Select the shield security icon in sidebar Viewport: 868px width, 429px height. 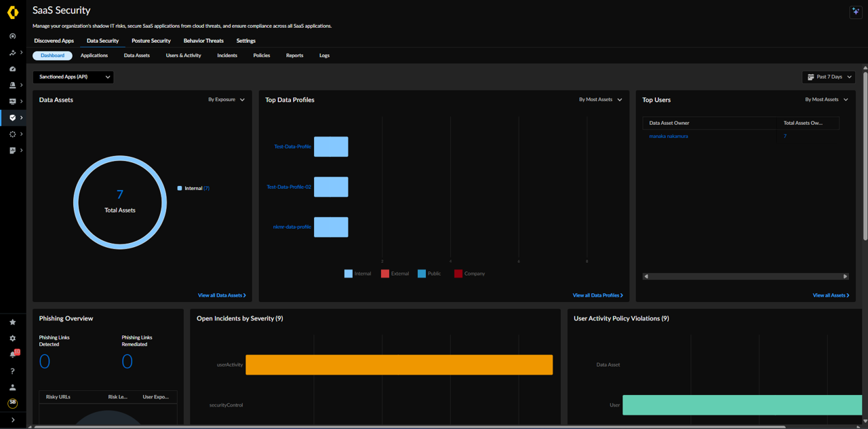click(12, 117)
